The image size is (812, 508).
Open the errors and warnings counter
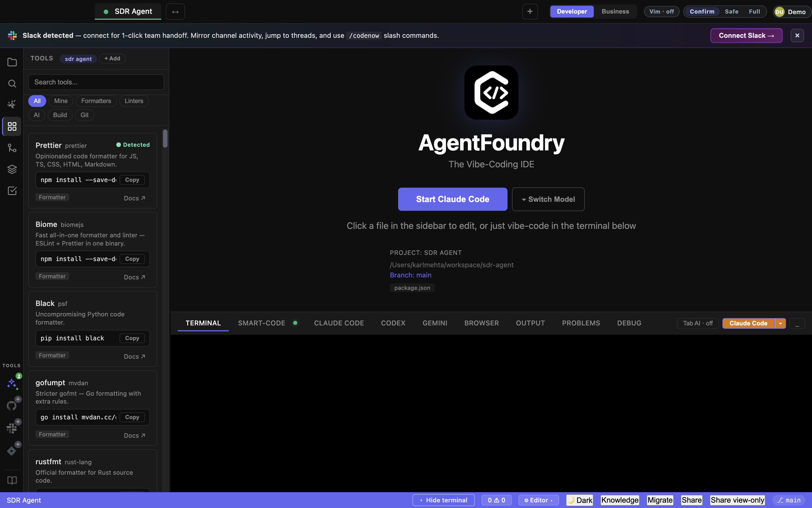496,500
